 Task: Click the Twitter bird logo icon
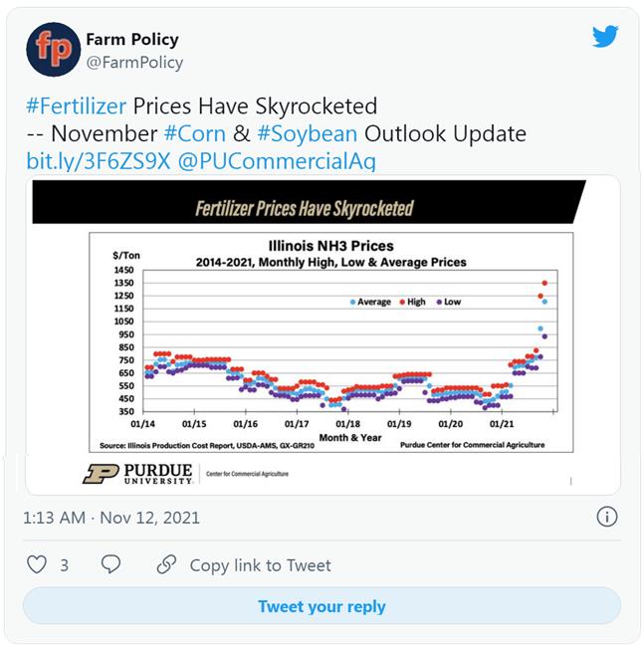pos(605,37)
